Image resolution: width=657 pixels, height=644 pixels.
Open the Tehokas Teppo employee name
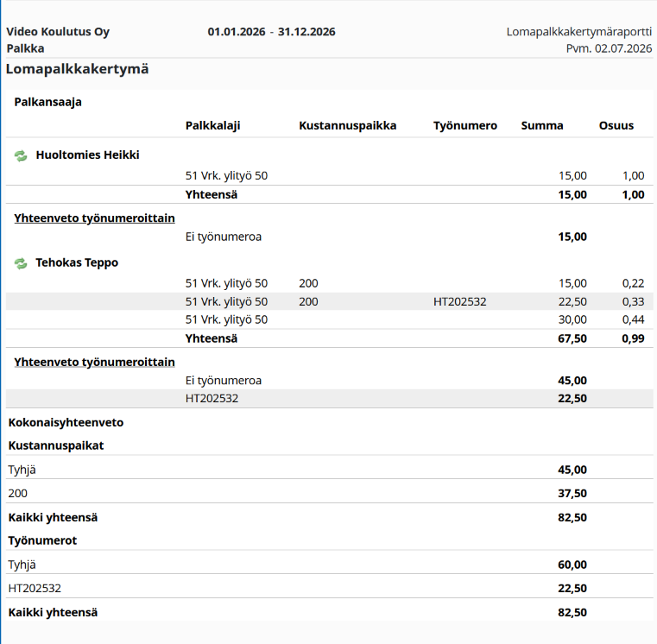pyautogui.click(x=77, y=262)
